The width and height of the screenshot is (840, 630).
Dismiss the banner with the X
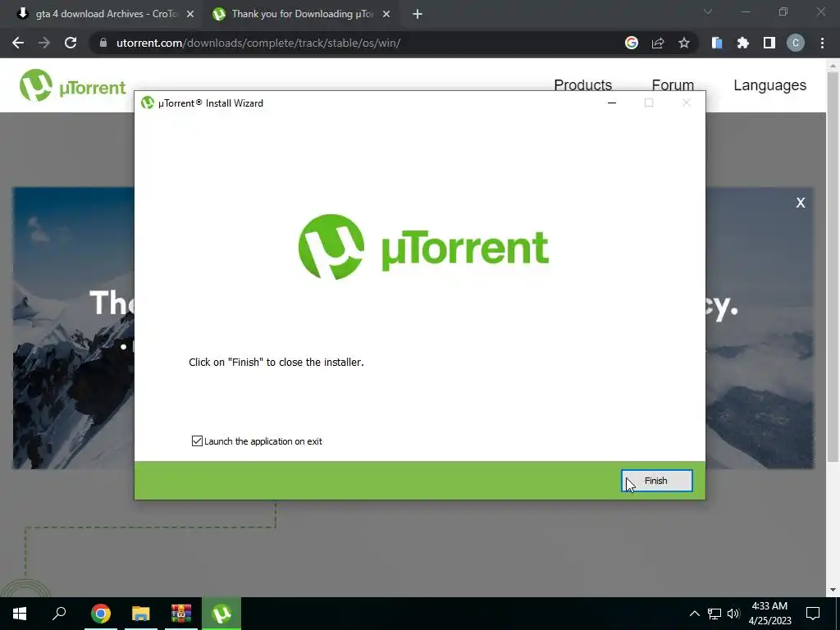point(801,203)
